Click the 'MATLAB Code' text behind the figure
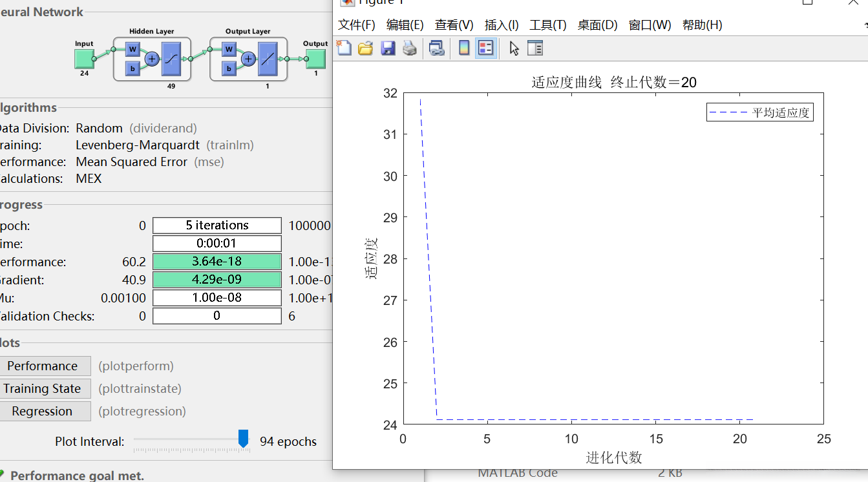The image size is (868, 482). tap(518, 473)
